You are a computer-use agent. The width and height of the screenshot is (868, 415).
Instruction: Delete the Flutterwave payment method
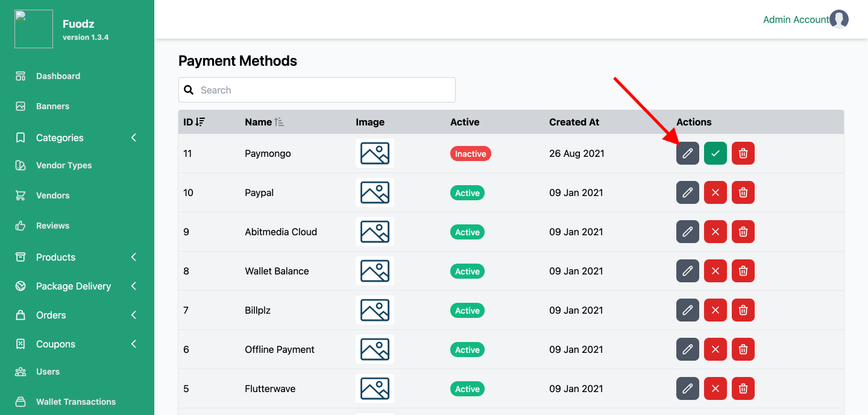point(743,389)
